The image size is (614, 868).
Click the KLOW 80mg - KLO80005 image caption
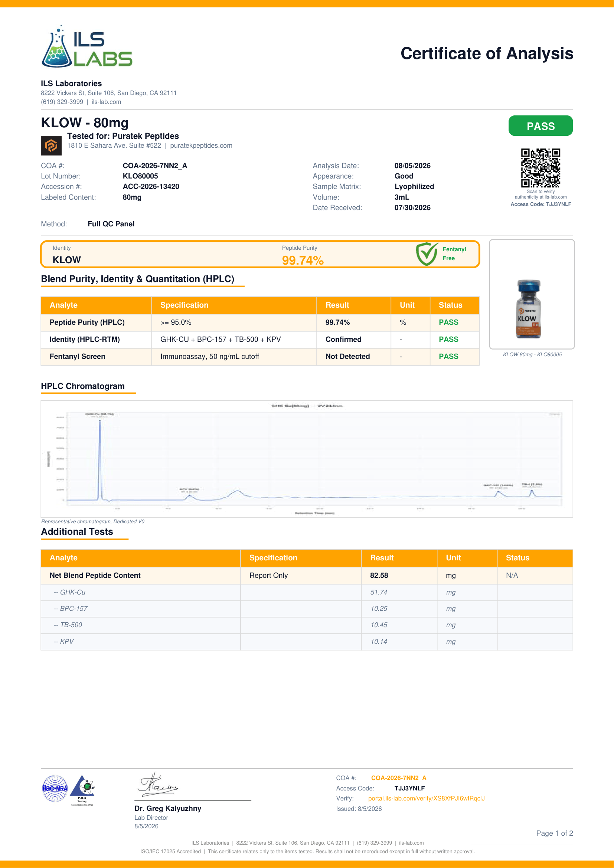click(532, 355)
